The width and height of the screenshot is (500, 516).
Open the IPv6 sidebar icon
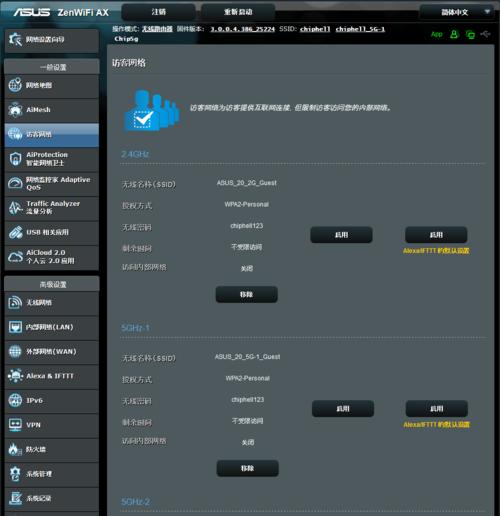(x=15, y=400)
